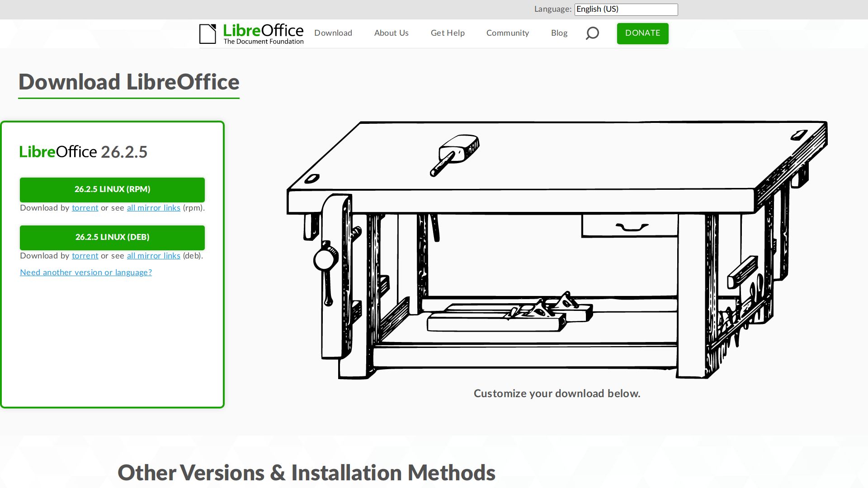Click 'Other Versions & Installation Methods' heading
This screenshot has width=868, height=488.
coord(307,473)
